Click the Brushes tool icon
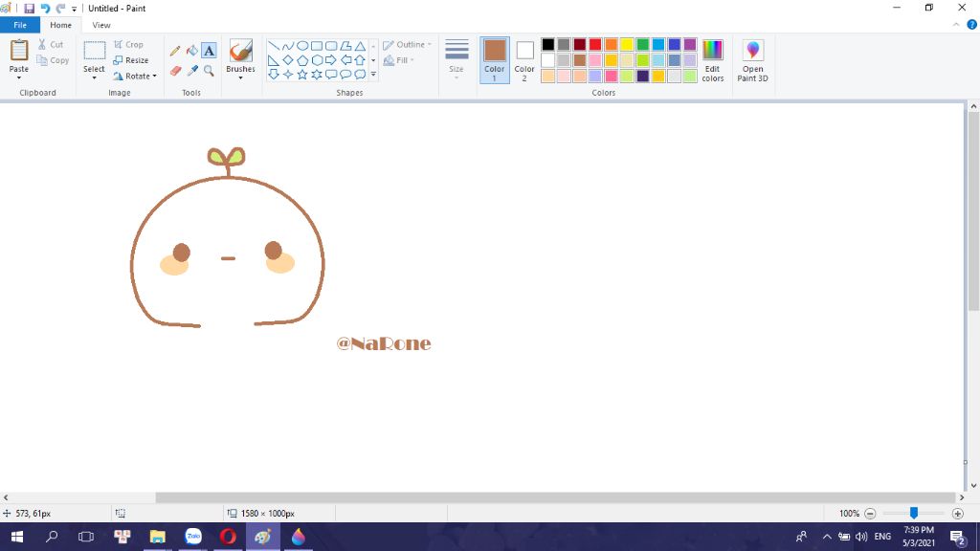 [240, 51]
